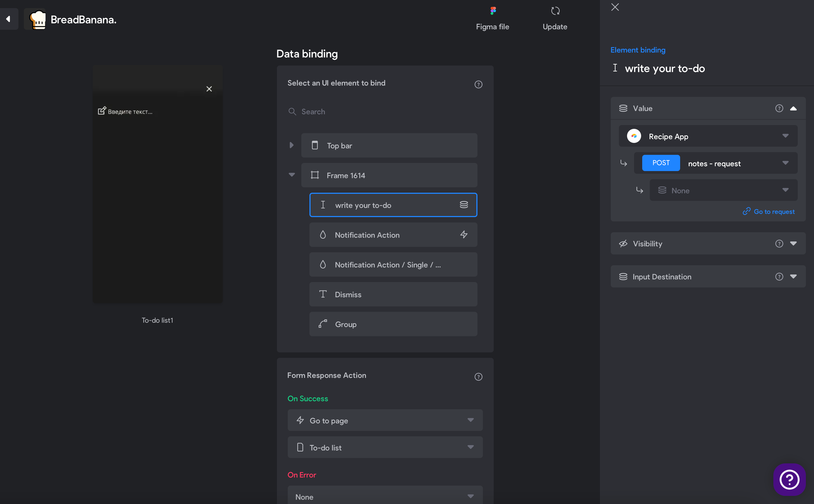Collapse the Frame 1614 tree item
Image resolution: width=814 pixels, height=504 pixels.
pos(292,175)
